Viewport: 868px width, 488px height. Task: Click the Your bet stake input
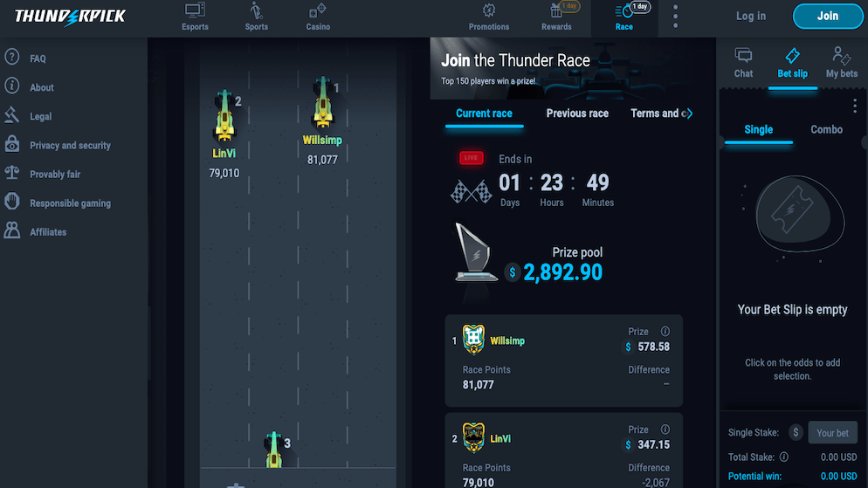(832, 433)
